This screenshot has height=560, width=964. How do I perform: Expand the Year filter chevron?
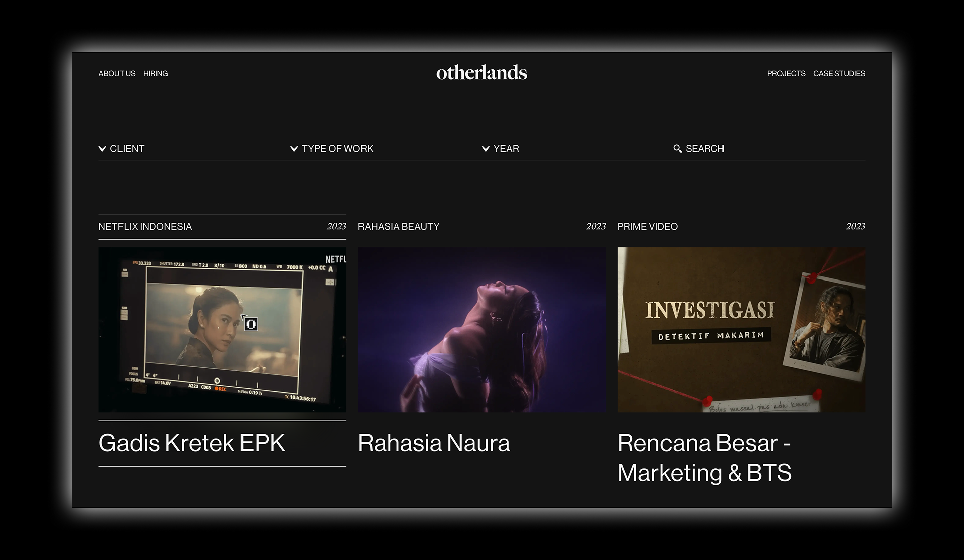tap(486, 149)
